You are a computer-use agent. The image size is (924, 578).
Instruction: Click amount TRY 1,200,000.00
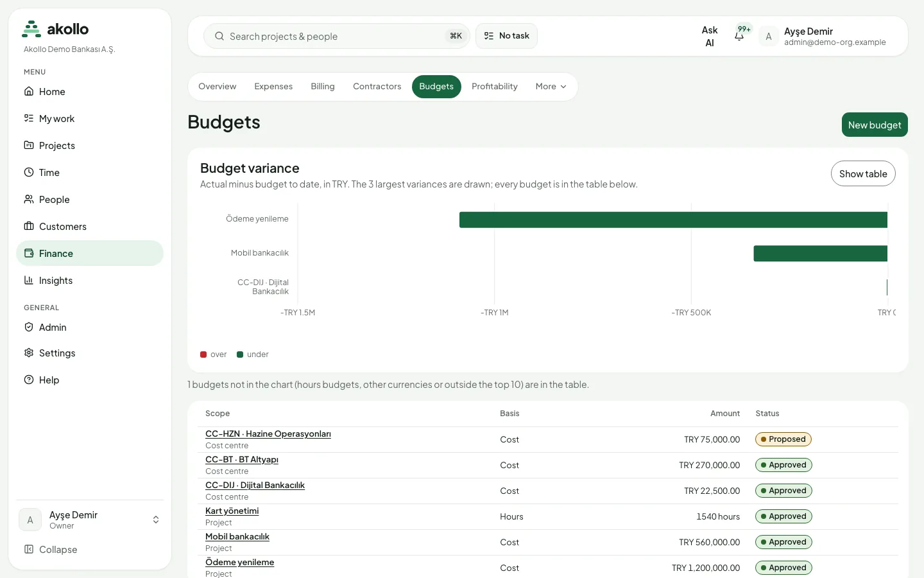tap(706, 568)
